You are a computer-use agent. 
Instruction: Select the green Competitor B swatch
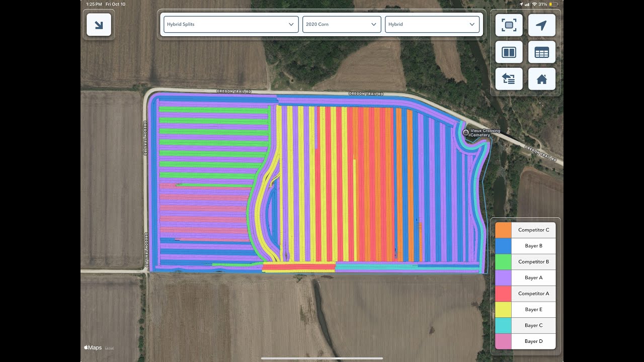pyautogui.click(x=503, y=261)
